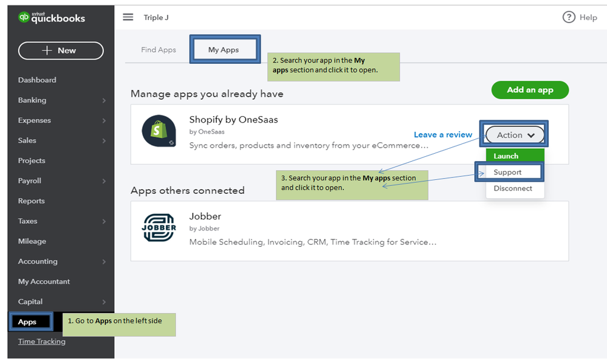Viewport: 607px width, 364px height.
Task: Go to Apps in the left sidebar
Action: [x=27, y=322]
